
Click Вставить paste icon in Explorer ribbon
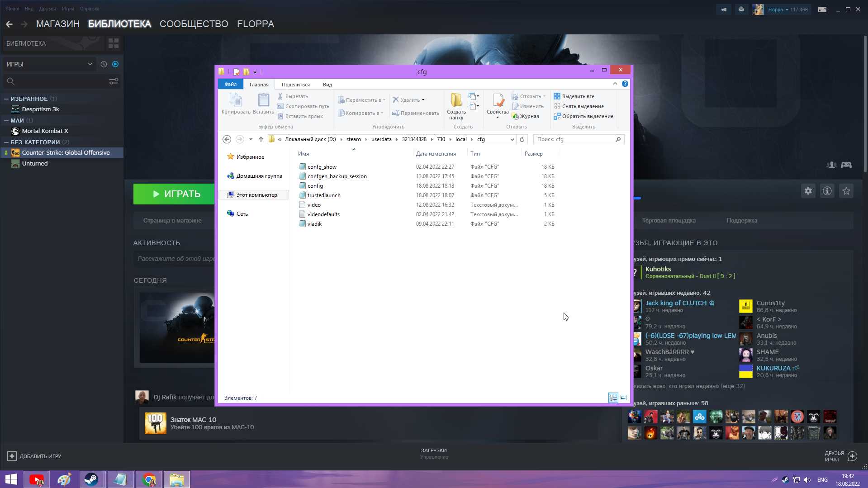point(263,104)
